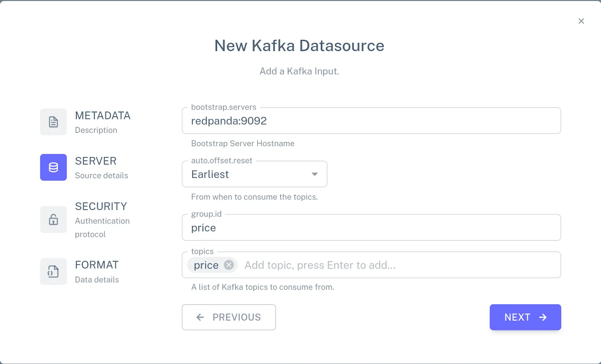Go to the FORMAT step

pyautogui.click(x=97, y=264)
